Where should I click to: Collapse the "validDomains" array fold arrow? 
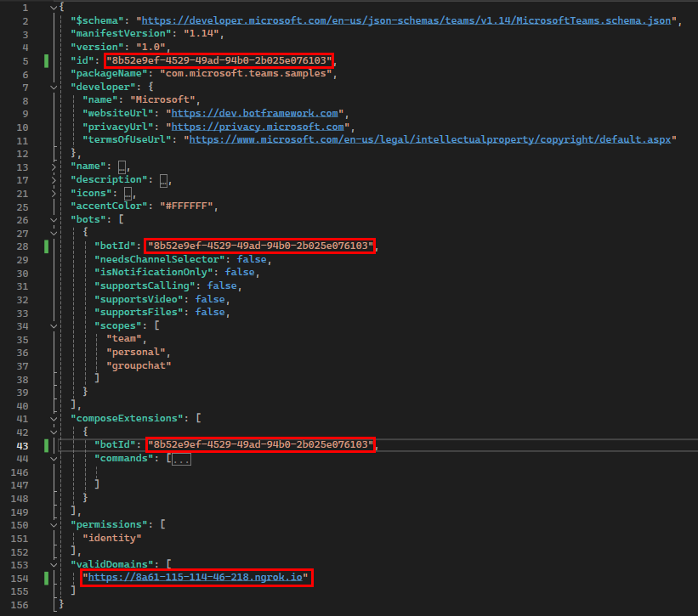coord(54,565)
